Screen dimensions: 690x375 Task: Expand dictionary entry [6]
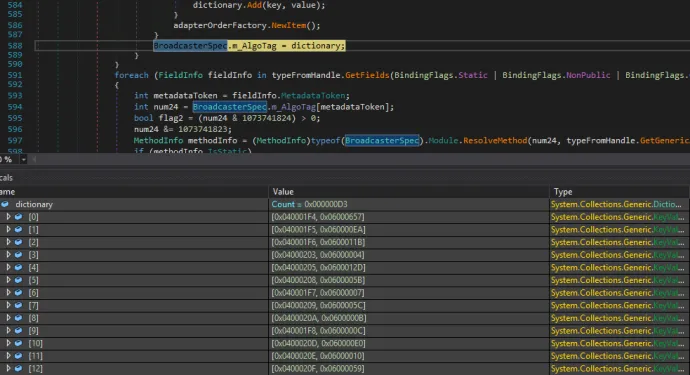click(x=8, y=292)
